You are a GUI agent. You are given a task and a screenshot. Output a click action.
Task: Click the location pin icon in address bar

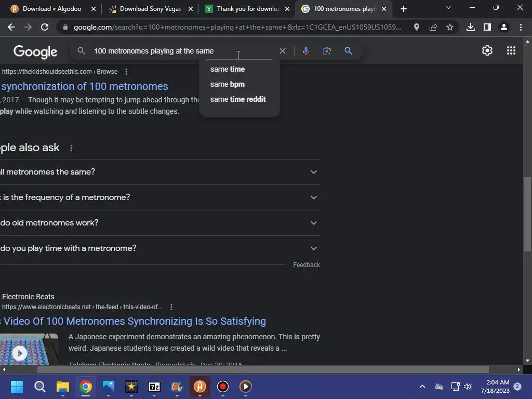click(x=417, y=27)
